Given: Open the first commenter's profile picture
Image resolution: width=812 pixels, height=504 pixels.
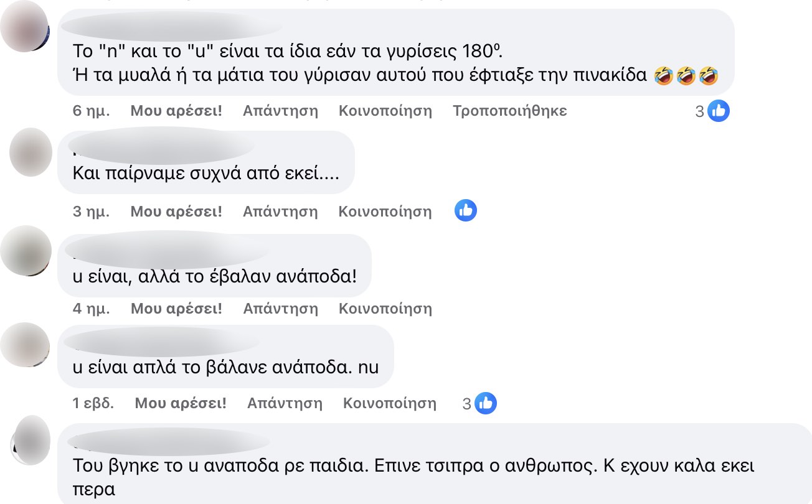Looking at the screenshot, I should pyautogui.click(x=25, y=27).
